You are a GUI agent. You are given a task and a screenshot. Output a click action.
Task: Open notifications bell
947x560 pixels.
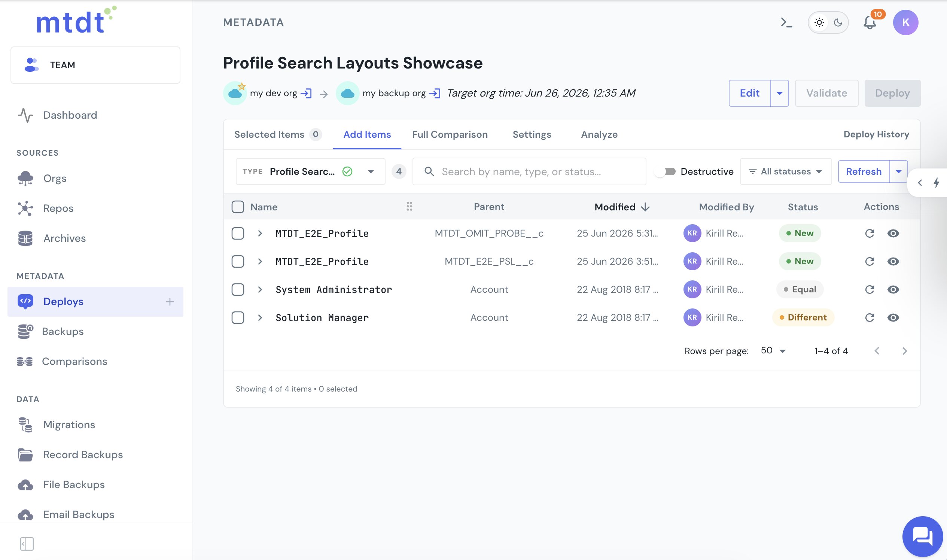click(870, 22)
